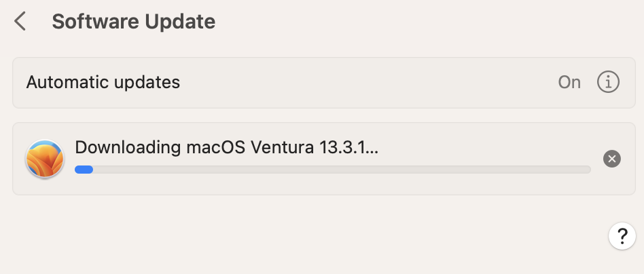Go back using the left chevron arrow
Viewport: 644px width, 274px height.
pos(20,21)
